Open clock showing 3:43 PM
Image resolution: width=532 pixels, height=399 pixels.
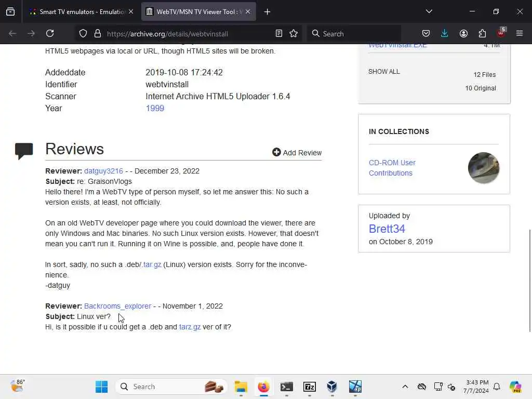(x=476, y=387)
